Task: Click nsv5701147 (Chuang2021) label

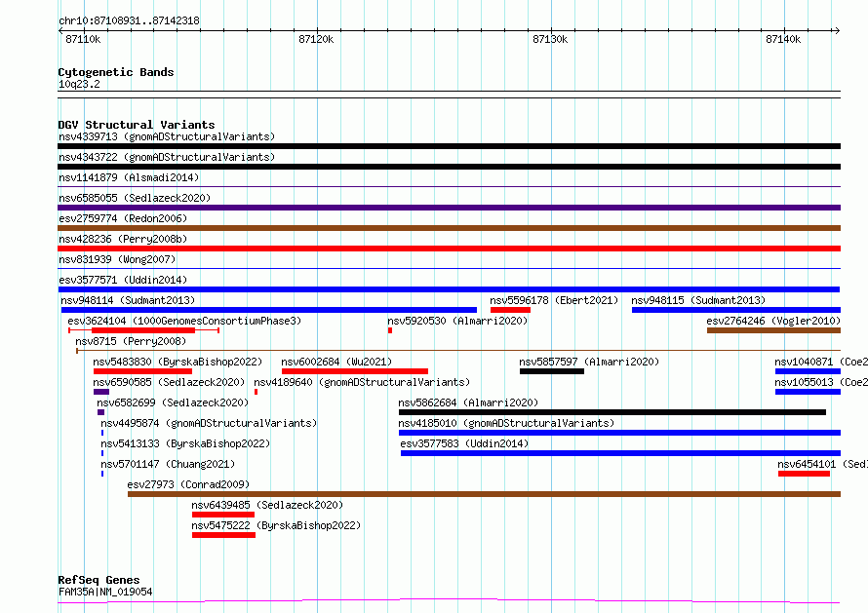Action: 168,464
